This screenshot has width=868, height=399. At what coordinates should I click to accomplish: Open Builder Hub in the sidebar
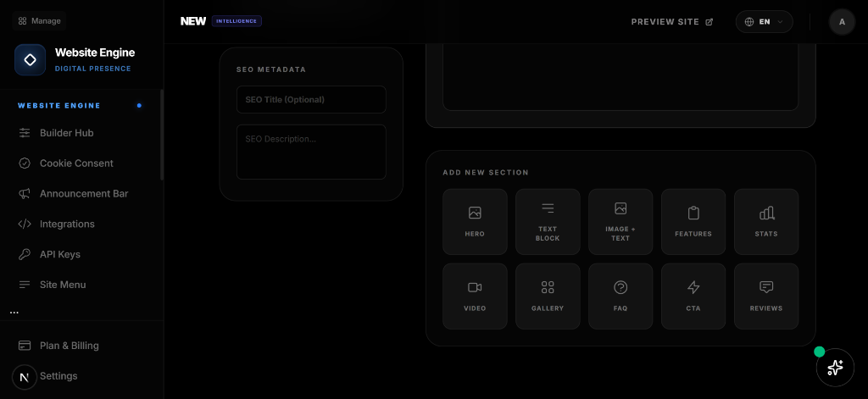(66, 133)
